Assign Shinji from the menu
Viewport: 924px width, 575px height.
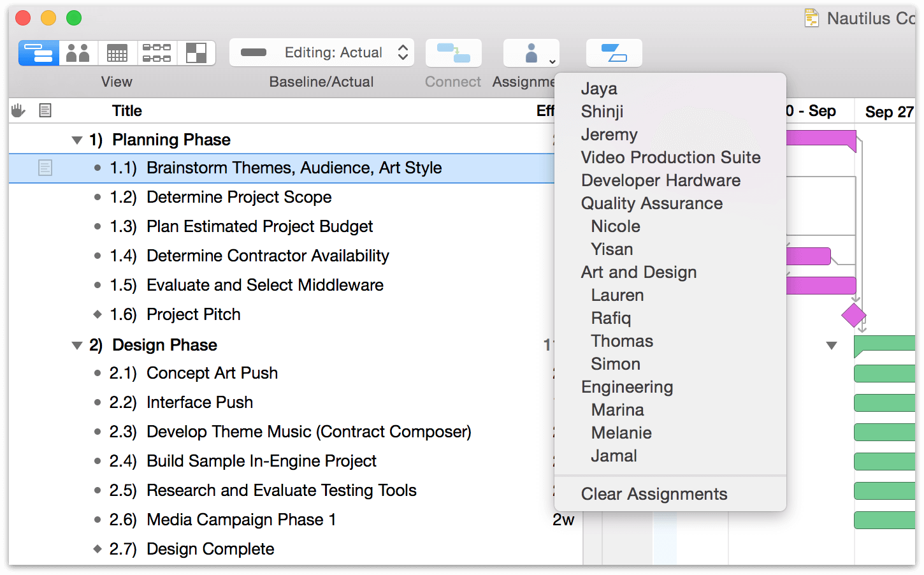tap(670, 112)
